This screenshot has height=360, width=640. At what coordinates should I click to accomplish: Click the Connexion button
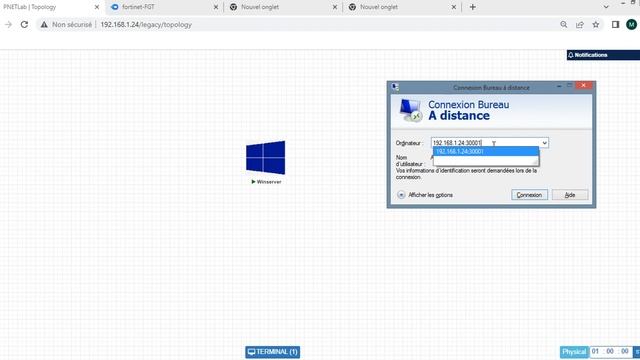tap(529, 195)
